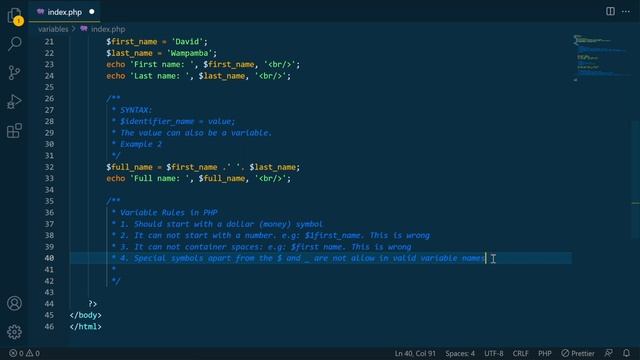Viewport: 640px width, 360px height.
Task: Open the Source Control view
Action: click(14, 73)
